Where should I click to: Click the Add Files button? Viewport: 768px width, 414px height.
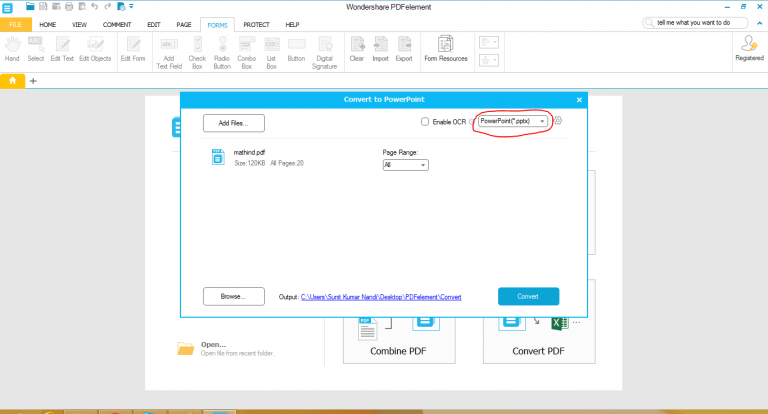point(234,123)
